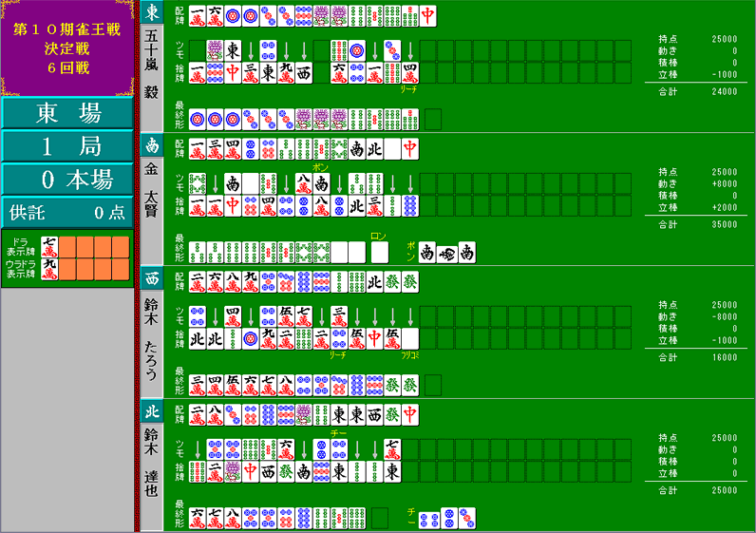Image resolution: width=756 pixels, height=533 pixels.
Task: Click North's チー meld in final hand
Action: tap(447, 519)
